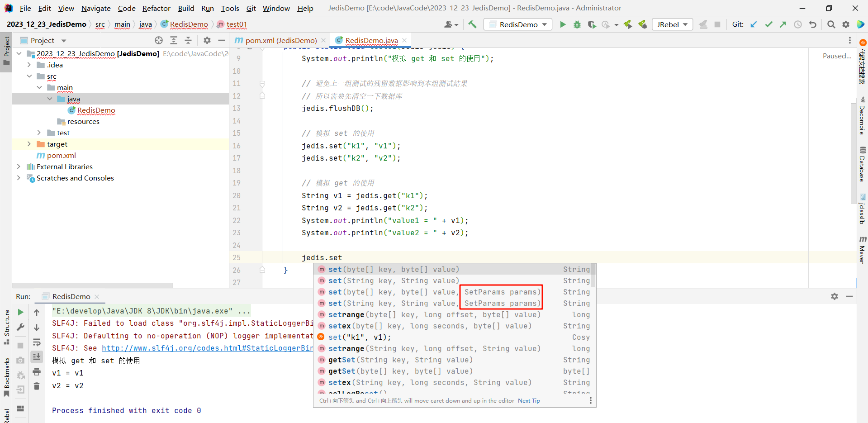The height and width of the screenshot is (423, 868).
Task: Run with JRebel rocket icon
Action: (628, 24)
